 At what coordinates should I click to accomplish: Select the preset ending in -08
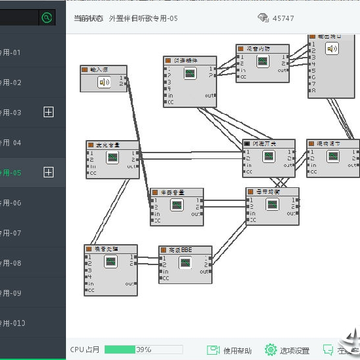point(33,263)
